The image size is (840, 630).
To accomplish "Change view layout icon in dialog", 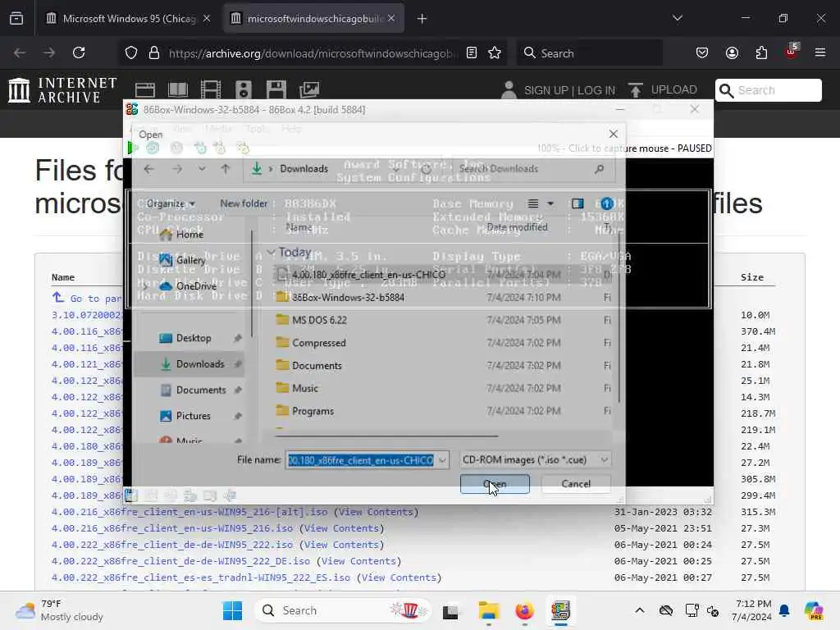I will [533, 203].
